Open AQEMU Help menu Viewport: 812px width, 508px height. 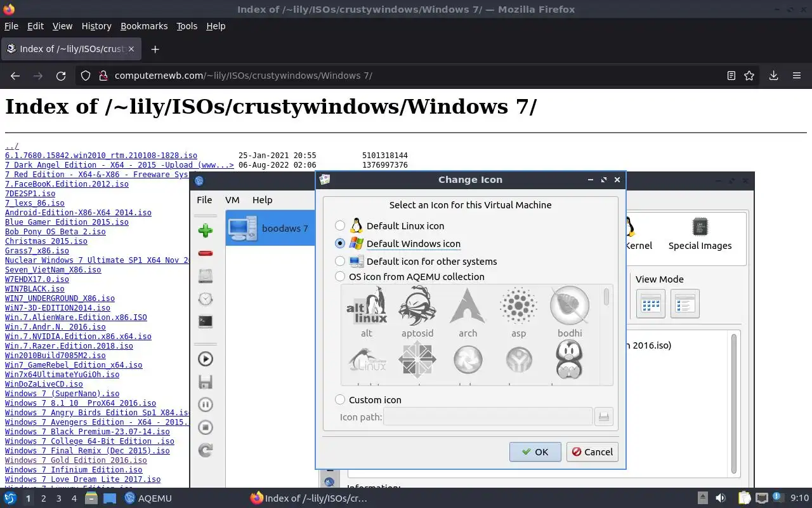(x=262, y=199)
